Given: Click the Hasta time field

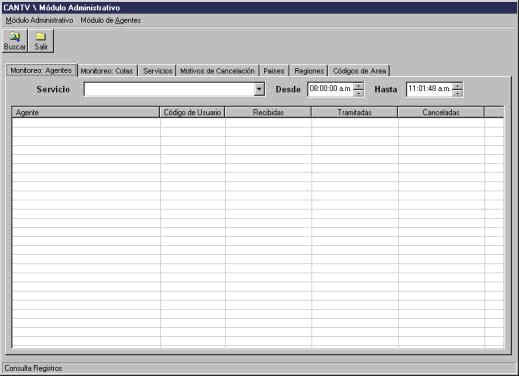Looking at the screenshot, I should click(429, 89).
